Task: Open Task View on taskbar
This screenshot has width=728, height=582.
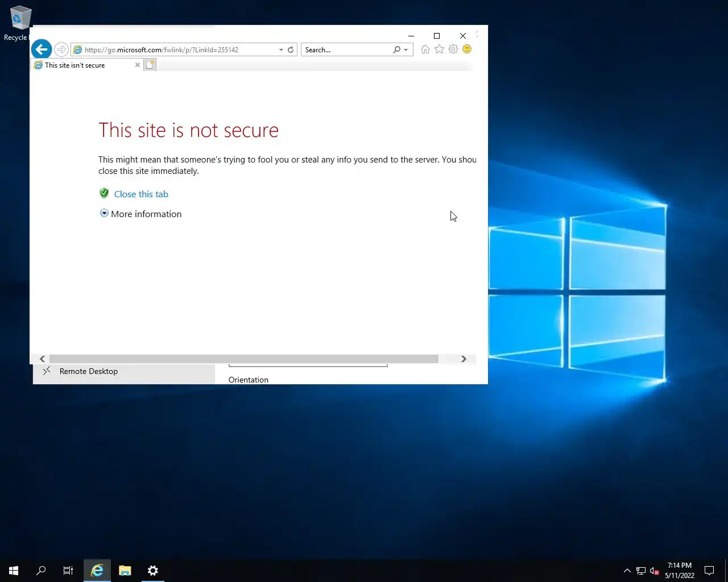Action: (x=68, y=571)
